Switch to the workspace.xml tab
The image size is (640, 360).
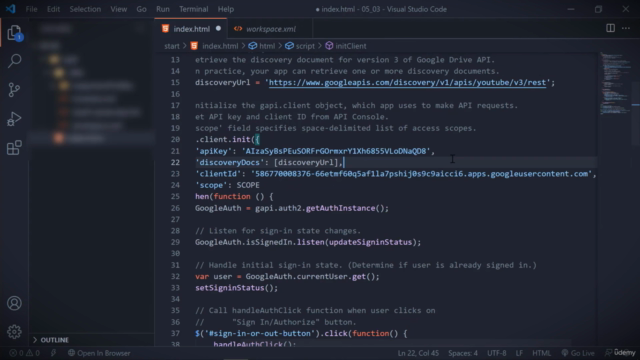click(269, 29)
